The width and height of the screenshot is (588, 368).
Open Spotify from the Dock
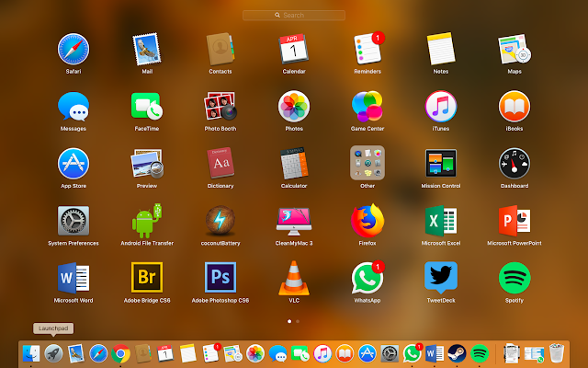point(480,353)
